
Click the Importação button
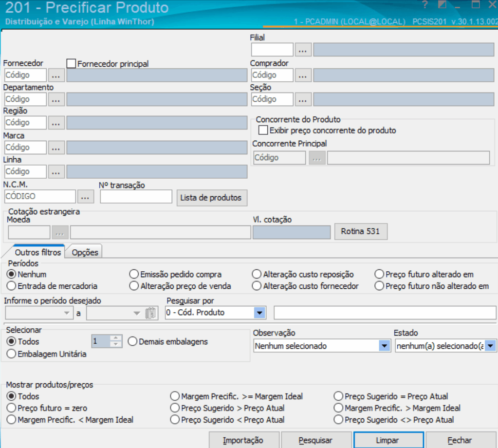coord(244,440)
